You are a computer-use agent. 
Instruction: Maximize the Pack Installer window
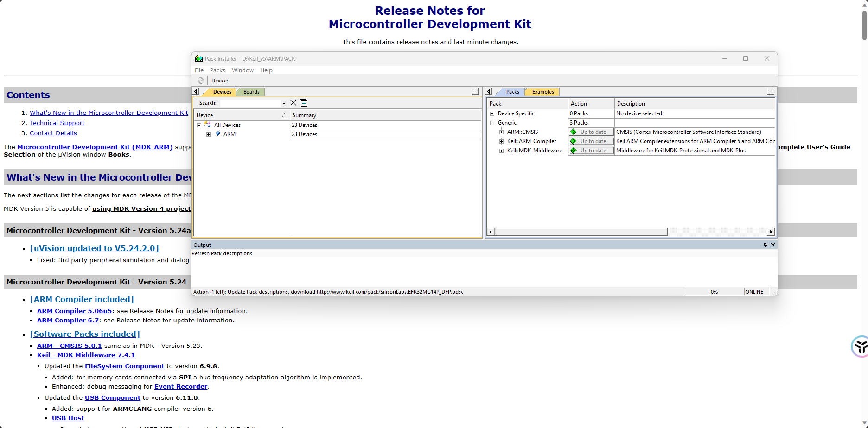(x=746, y=58)
